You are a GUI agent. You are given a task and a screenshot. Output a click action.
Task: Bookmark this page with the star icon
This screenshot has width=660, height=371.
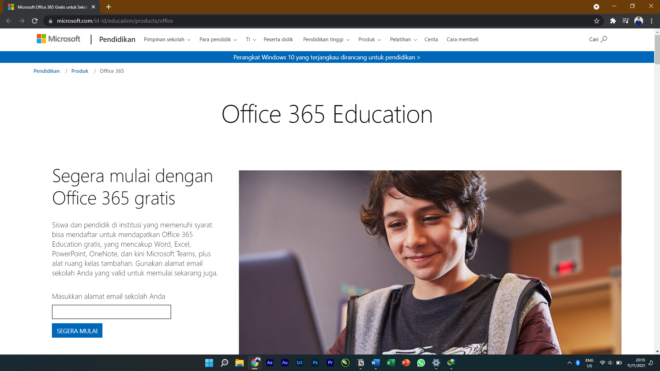596,21
